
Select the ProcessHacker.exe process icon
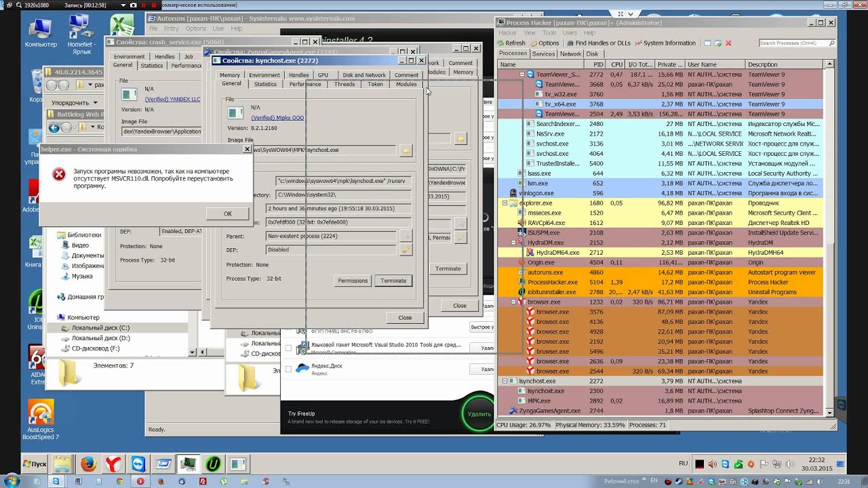coord(521,282)
